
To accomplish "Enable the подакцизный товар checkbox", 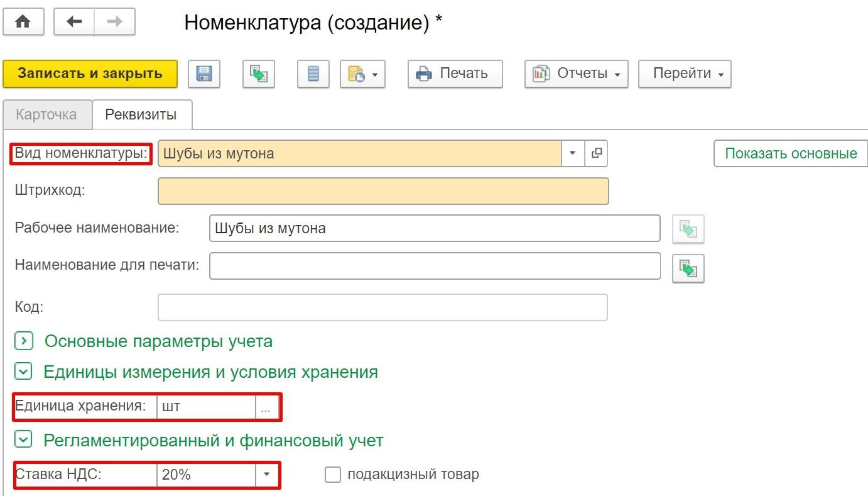I will coord(332,475).
